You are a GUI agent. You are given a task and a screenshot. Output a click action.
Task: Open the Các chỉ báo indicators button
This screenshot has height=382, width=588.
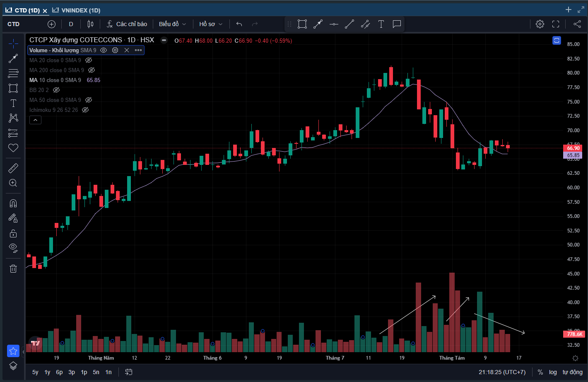pyautogui.click(x=127, y=24)
